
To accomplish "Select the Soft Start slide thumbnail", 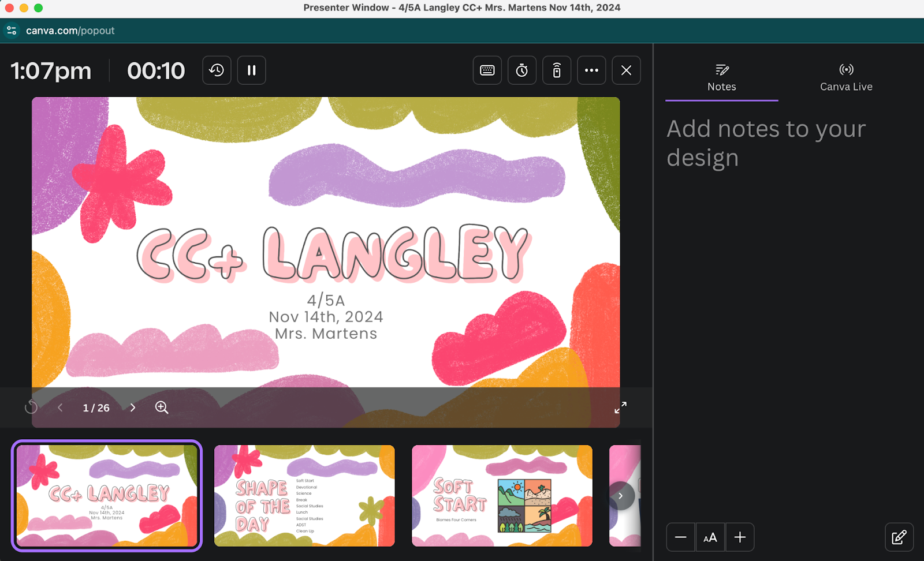I will [x=502, y=496].
